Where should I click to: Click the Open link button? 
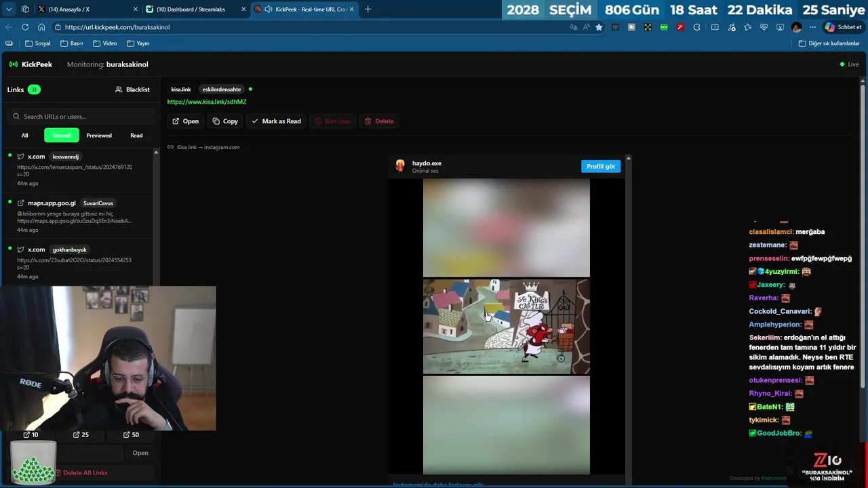point(186,121)
